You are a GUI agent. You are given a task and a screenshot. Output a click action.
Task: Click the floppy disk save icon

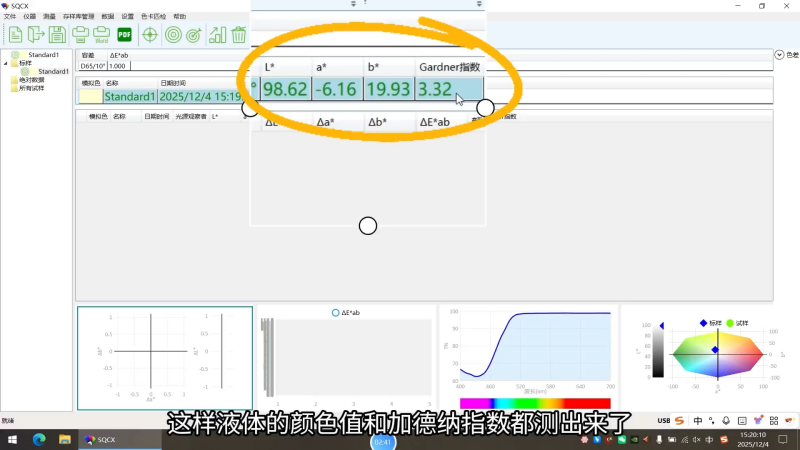point(57,35)
